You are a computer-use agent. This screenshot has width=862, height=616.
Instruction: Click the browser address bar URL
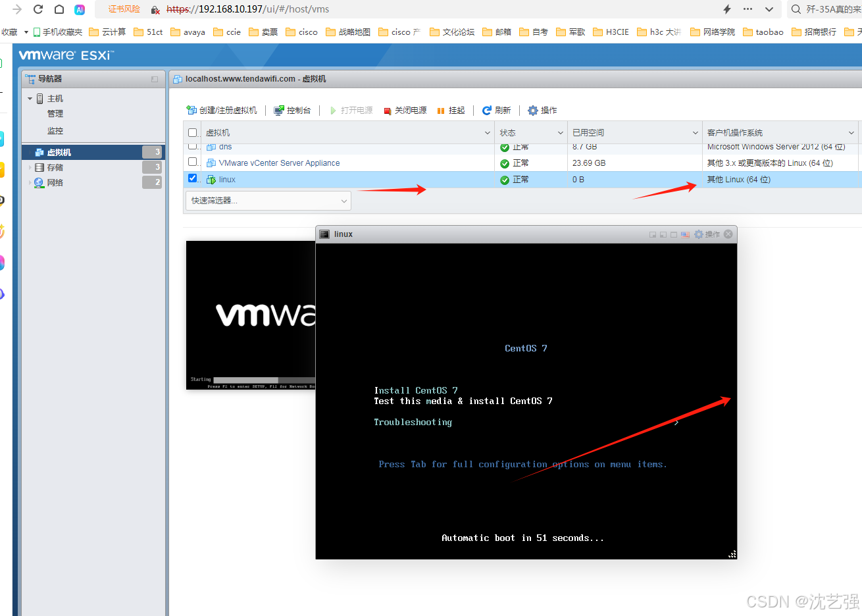click(x=247, y=9)
